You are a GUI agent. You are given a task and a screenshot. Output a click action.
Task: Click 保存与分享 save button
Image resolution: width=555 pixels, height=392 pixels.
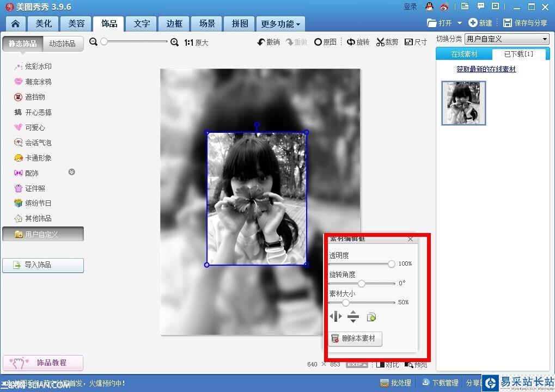click(526, 23)
